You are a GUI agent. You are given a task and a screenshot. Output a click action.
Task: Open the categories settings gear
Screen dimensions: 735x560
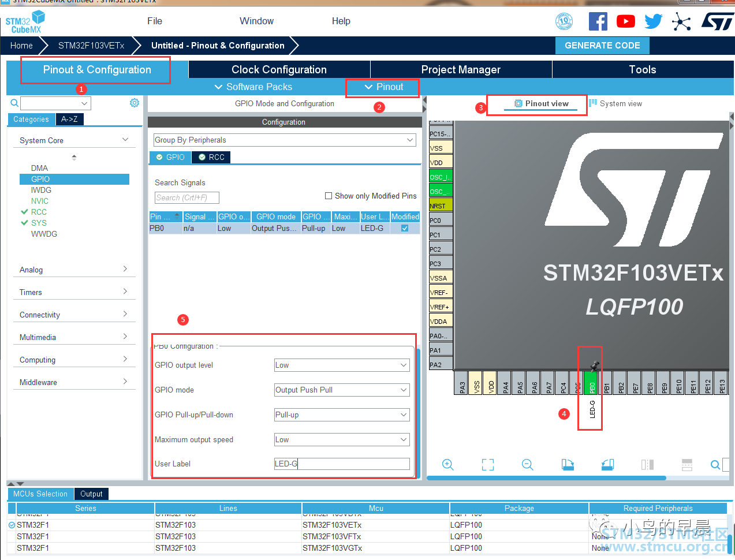(x=135, y=103)
